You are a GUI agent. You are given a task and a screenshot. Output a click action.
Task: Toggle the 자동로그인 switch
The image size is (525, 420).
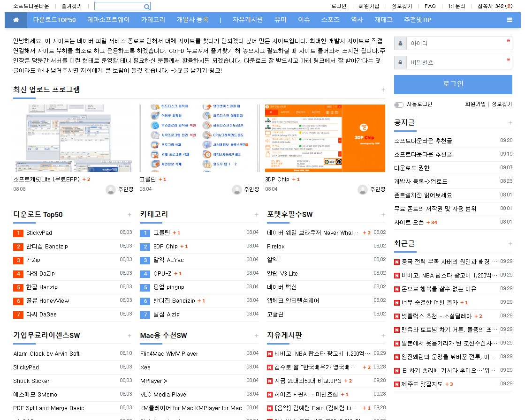[399, 105]
